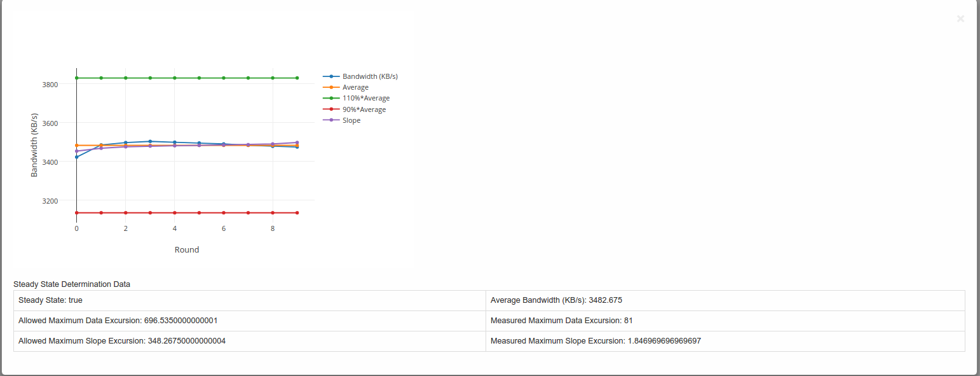Click the Allowed Maximum Slope Excursion cell
Screen dimensions: 980x376
tap(249, 341)
